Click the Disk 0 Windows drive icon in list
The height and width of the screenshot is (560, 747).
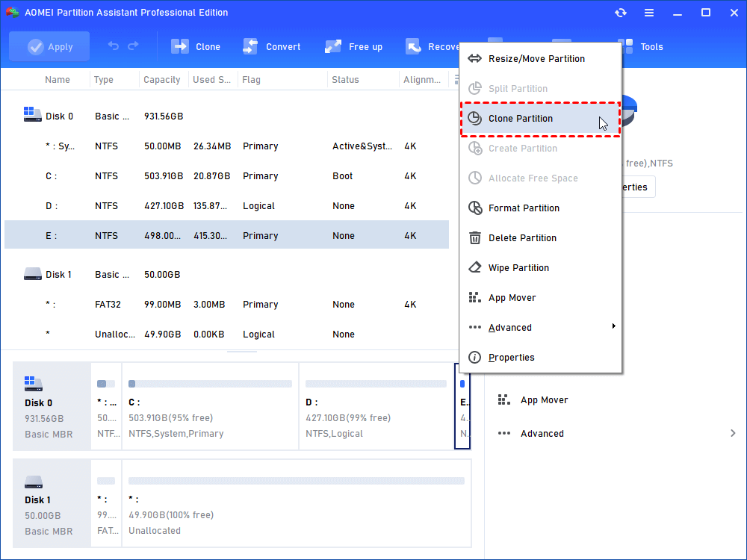pos(32,114)
